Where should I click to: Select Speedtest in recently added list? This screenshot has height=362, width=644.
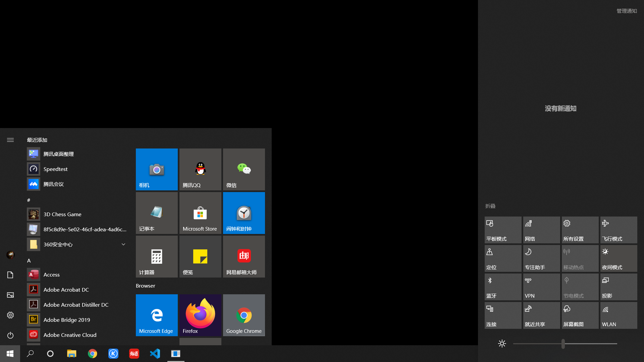(55, 169)
